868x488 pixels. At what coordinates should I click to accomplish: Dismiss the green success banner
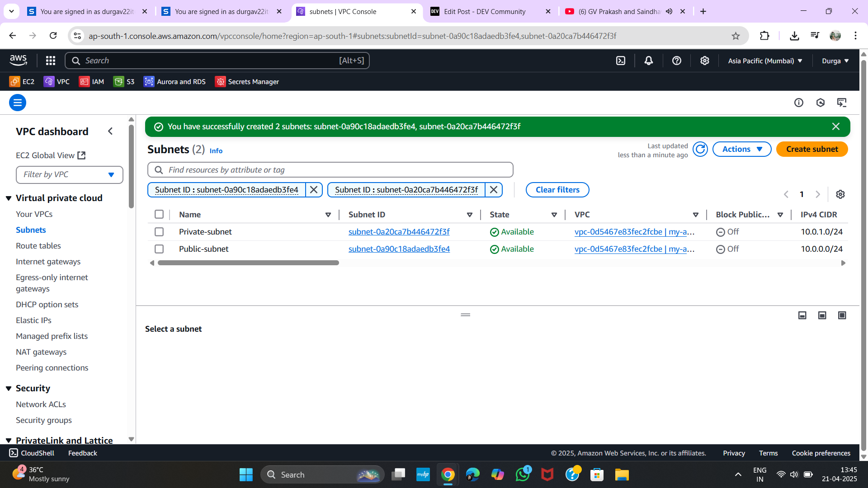[836, 127]
